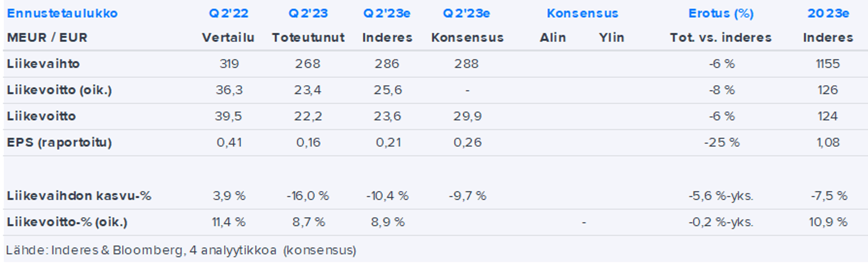868x264 pixels.
Task: Select the 1155 revenue forecast cell
Action: click(x=828, y=64)
